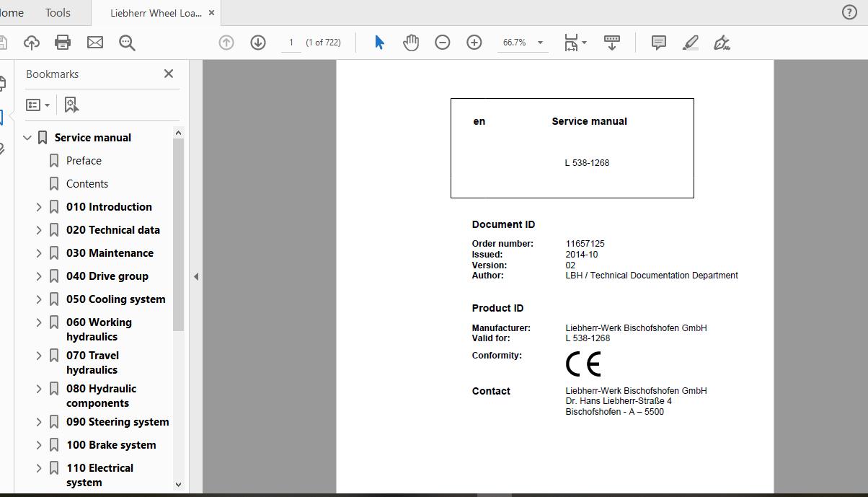
Task: Click the upload to cloud icon
Action: [x=32, y=43]
